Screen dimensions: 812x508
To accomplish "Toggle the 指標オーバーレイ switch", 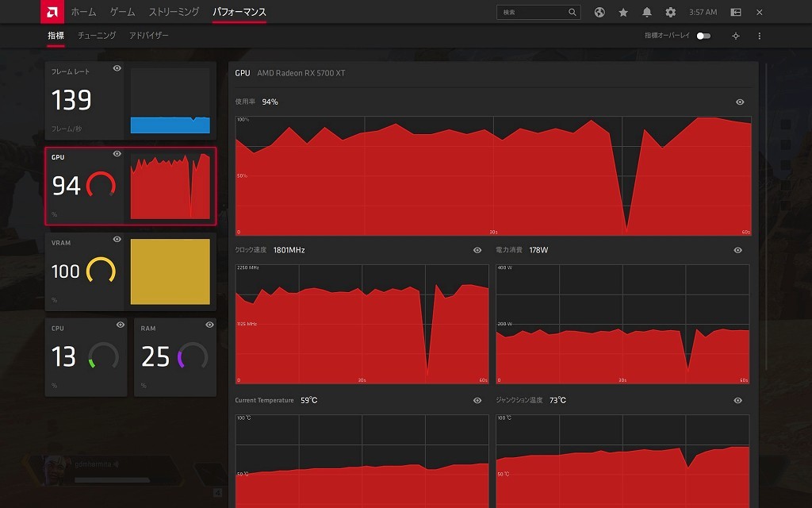I will [x=703, y=36].
